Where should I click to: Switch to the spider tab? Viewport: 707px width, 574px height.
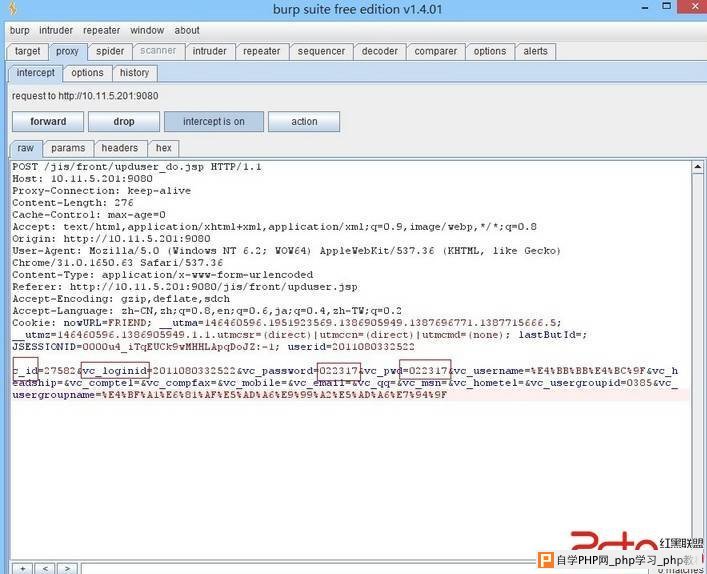click(110, 51)
